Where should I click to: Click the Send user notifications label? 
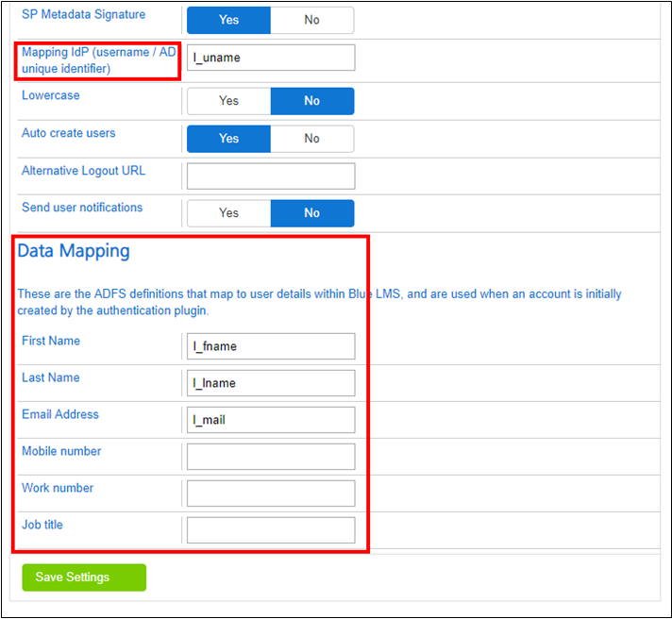(x=82, y=208)
